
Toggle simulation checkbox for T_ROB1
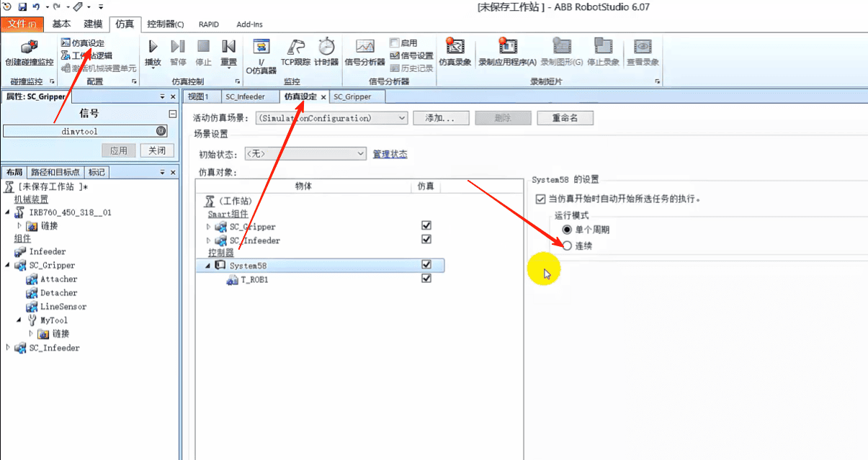tap(426, 279)
